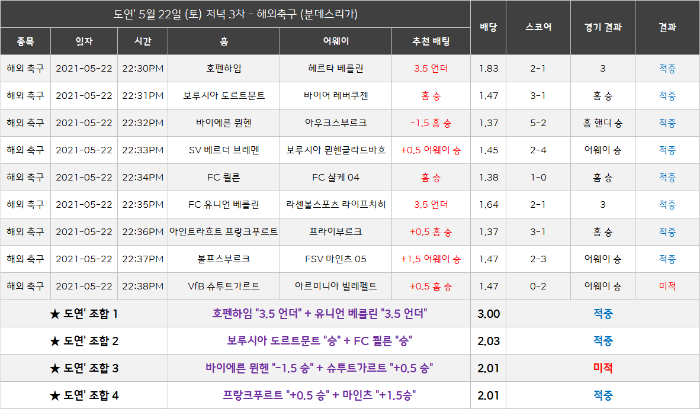Click home team "호펜하임"
Image resolution: width=700 pixels, height=409 pixels.
[224, 69]
